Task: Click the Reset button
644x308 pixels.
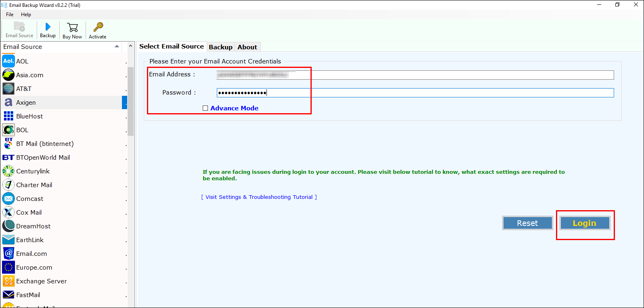Action: [x=527, y=223]
